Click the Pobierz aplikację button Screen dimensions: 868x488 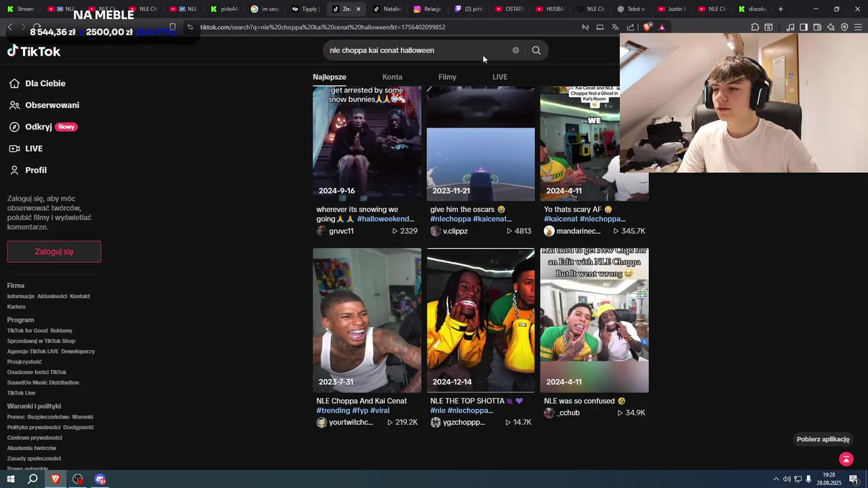coord(823,439)
